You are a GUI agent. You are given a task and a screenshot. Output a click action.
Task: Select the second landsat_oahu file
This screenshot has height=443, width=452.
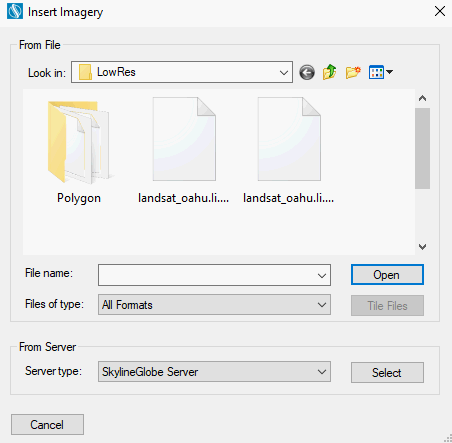[x=289, y=152]
